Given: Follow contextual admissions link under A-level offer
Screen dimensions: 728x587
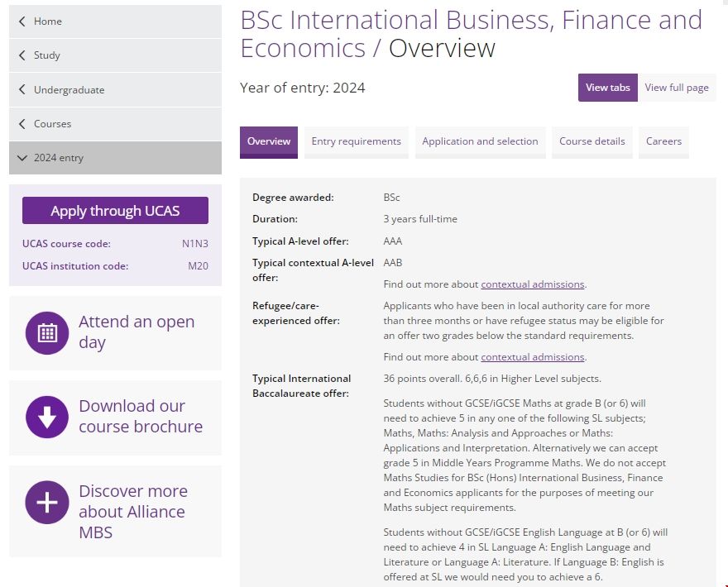Looking at the screenshot, I should coord(532,284).
